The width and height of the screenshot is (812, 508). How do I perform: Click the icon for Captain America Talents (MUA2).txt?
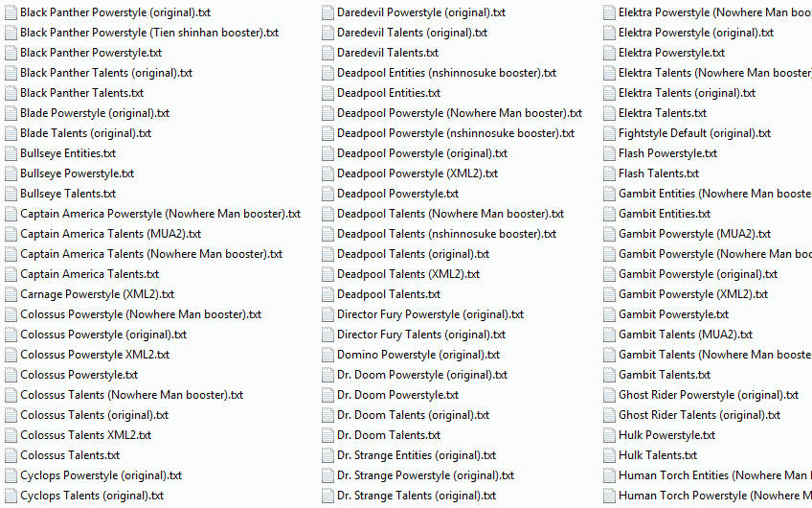click(x=11, y=234)
